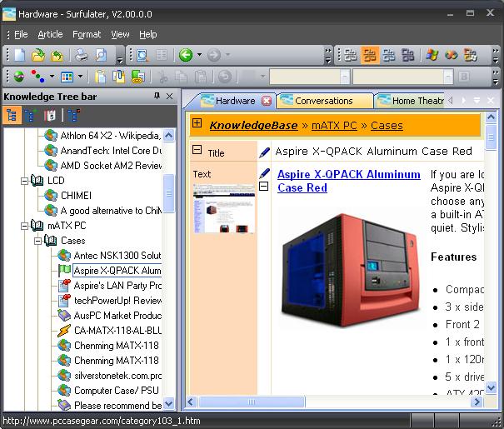Click the orange infinity-loop toolbar icon

click(x=451, y=55)
